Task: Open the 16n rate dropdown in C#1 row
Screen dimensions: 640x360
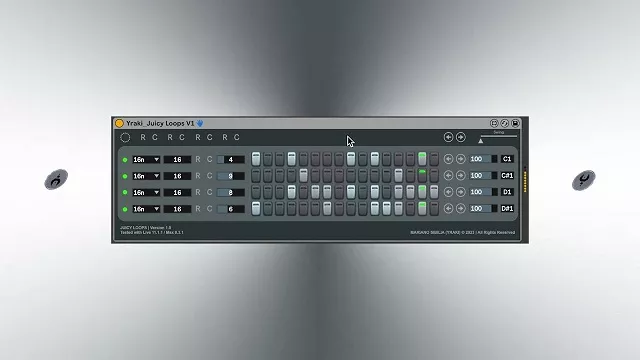Action: (146, 176)
